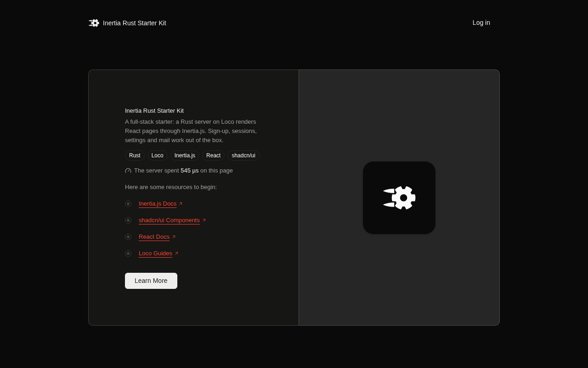The image size is (588, 368).
Task: Click the external arrow next to shadcn/ui Components
Action: click(x=204, y=220)
